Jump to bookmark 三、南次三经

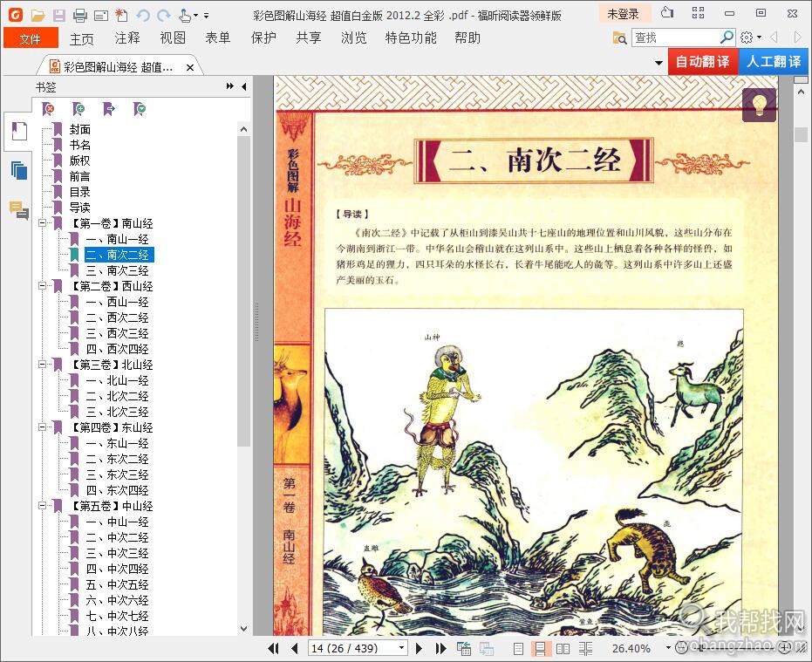click(117, 270)
